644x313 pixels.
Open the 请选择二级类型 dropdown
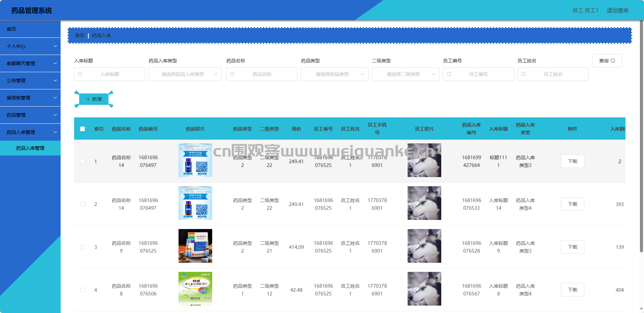(406, 74)
